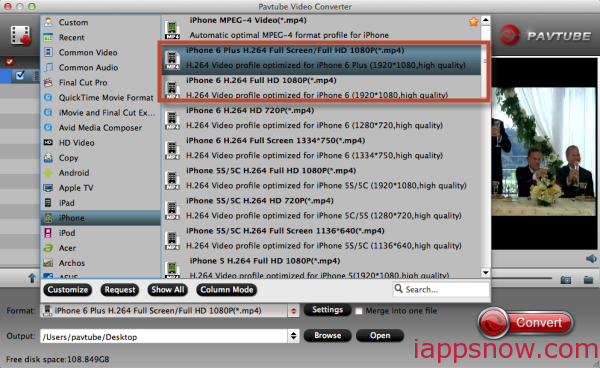The image size is (600, 368).
Task: Click the Output path text field
Action: click(164, 337)
